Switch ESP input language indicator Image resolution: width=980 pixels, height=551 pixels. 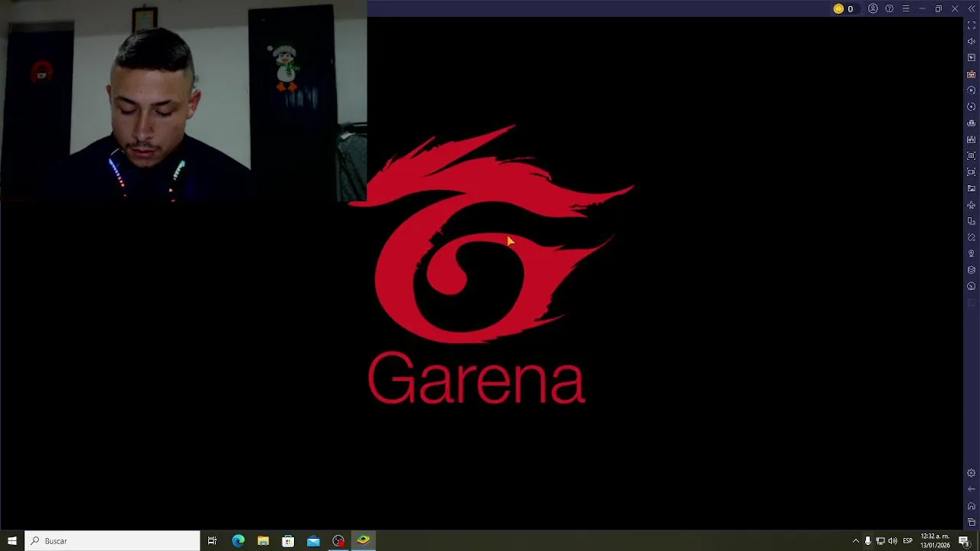pyautogui.click(x=908, y=541)
